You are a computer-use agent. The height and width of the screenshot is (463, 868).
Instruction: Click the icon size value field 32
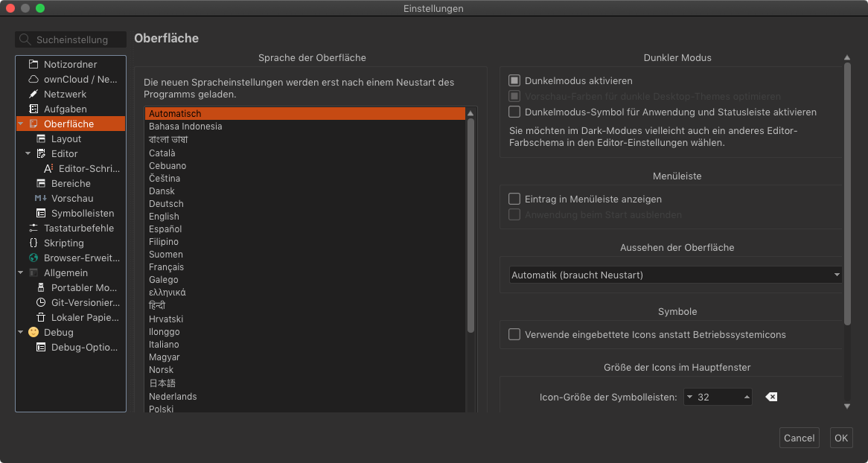[x=718, y=397]
